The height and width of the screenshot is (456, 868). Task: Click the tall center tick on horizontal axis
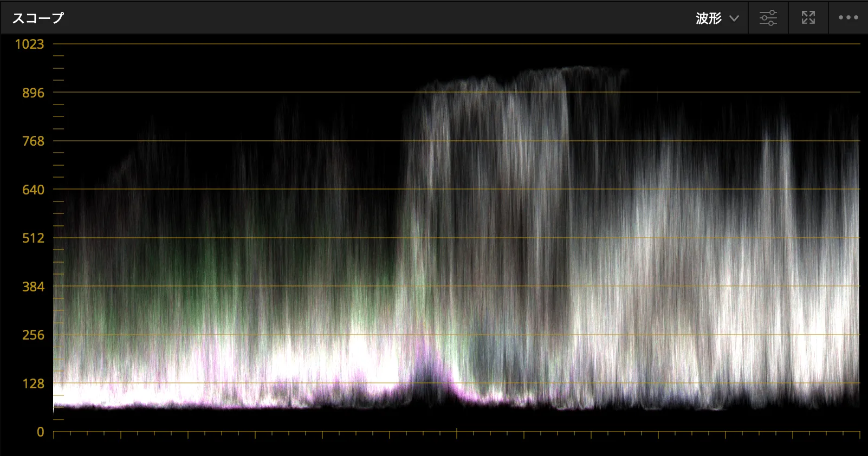click(457, 432)
